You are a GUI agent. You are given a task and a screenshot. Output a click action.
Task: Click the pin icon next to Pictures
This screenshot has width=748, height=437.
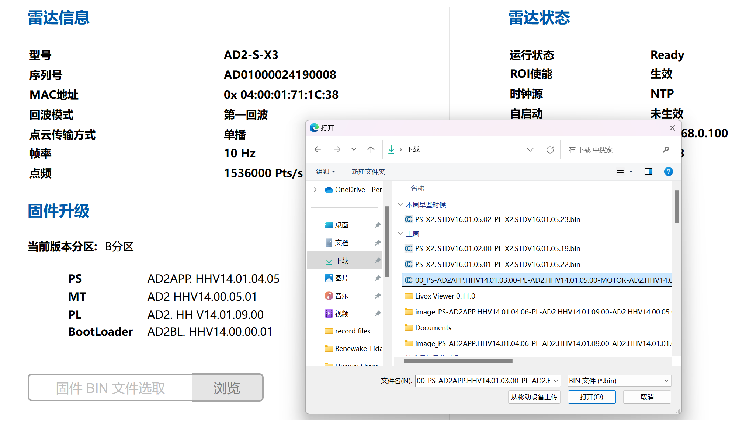377,278
